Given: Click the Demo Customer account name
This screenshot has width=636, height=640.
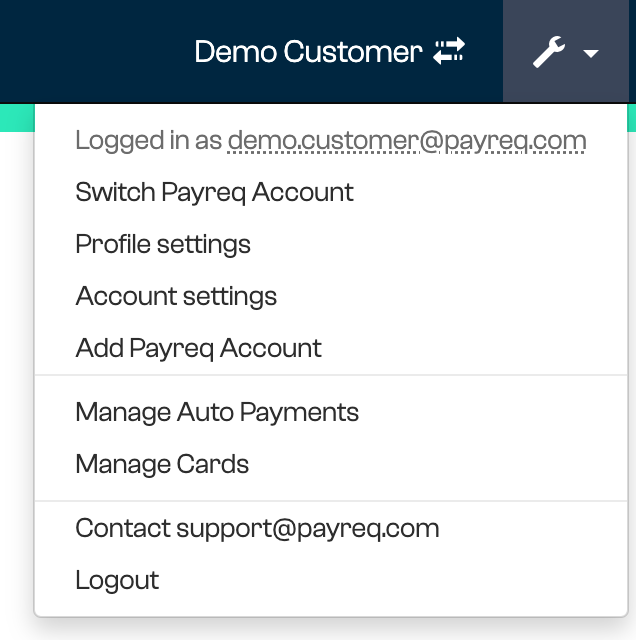Looking at the screenshot, I should 308,52.
